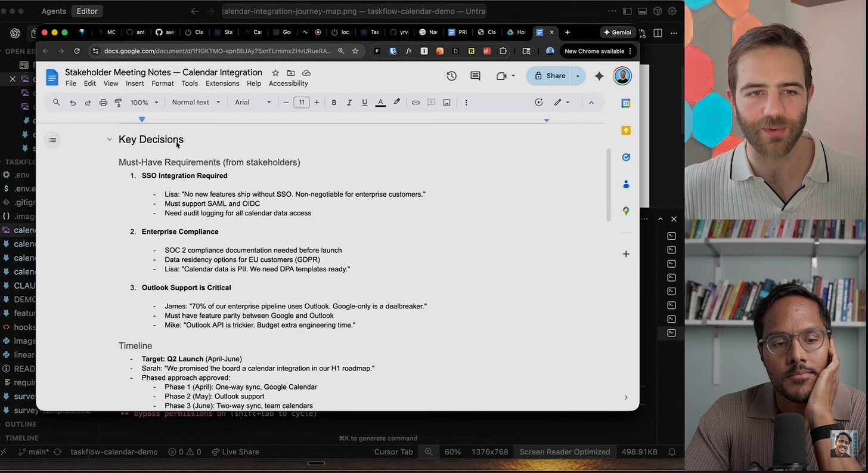Get add-ons plus icon in side panel
Viewport: 868px width, 473px height.
coord(626,254)
